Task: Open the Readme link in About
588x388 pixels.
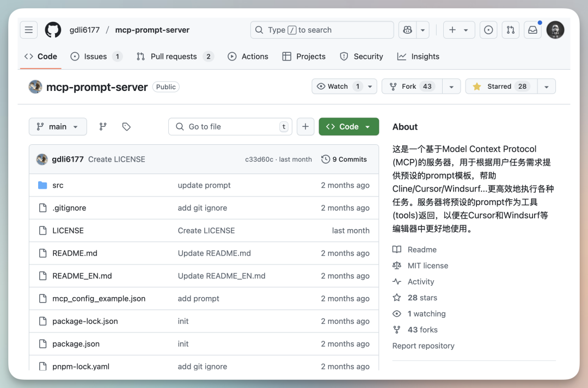Action: pyautogui.click(x=422, y=250)
